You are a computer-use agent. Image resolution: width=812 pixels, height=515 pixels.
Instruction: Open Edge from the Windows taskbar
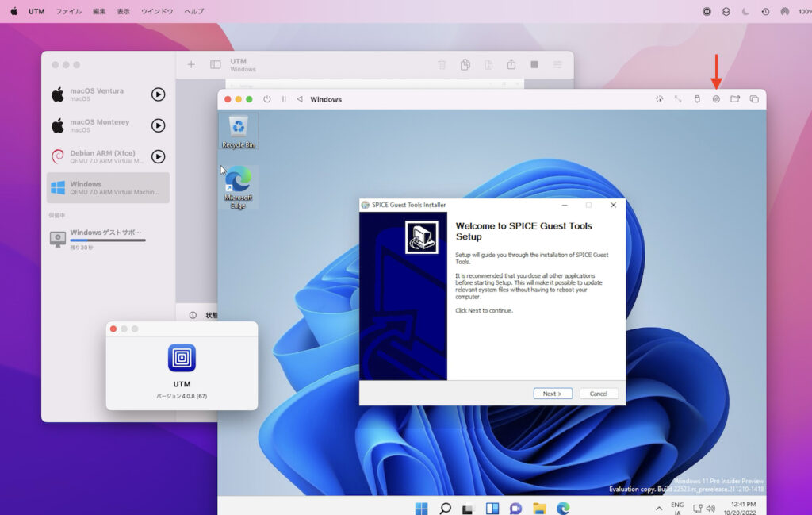[562, 508]
